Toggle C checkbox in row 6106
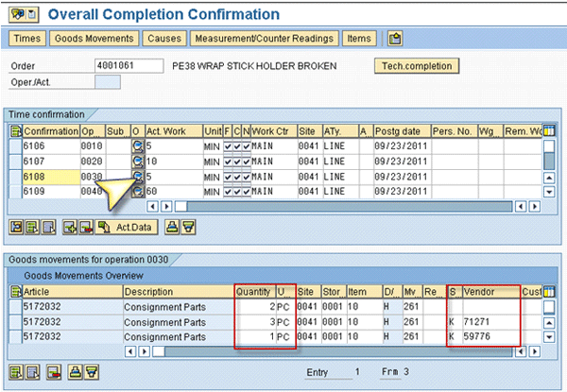 tap(237, 146)
